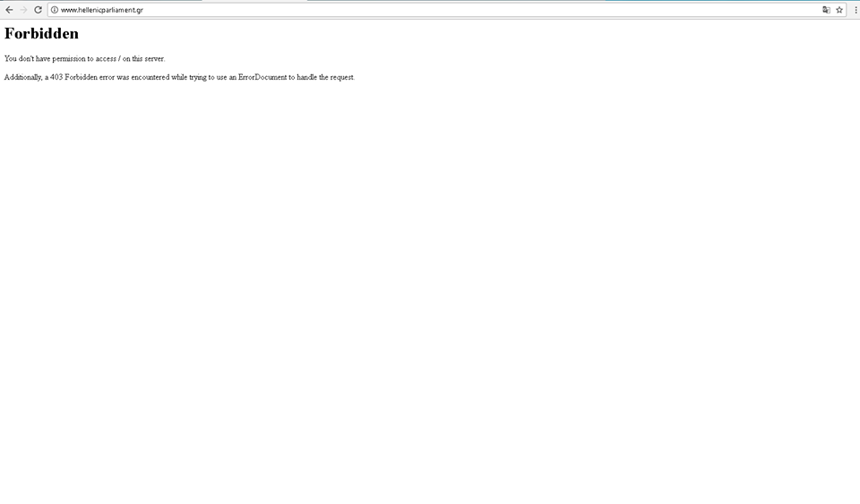Viewport: 860px width, 504px height.
Task: Click the blank white area of the page
Action: point(430,295)
